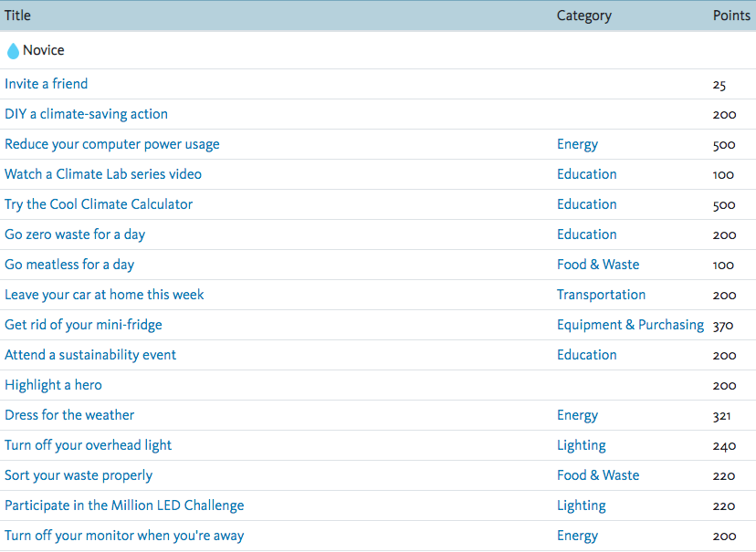Screen dimensions: 756x552
Task: Click 100 points in Climate Lab video row
Action: pos(724,175)
